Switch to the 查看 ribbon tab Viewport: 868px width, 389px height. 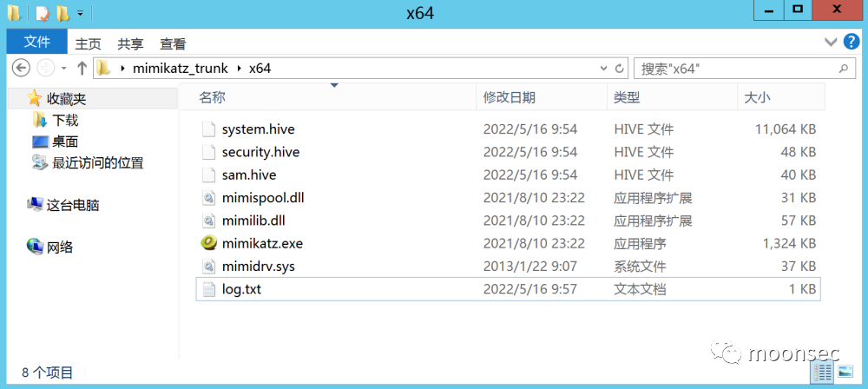point(173,43)
